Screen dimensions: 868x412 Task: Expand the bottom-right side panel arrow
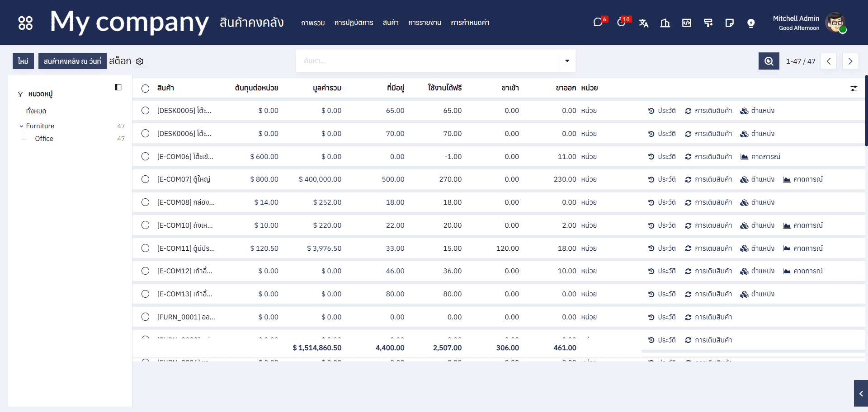click(x=861, y=393)
